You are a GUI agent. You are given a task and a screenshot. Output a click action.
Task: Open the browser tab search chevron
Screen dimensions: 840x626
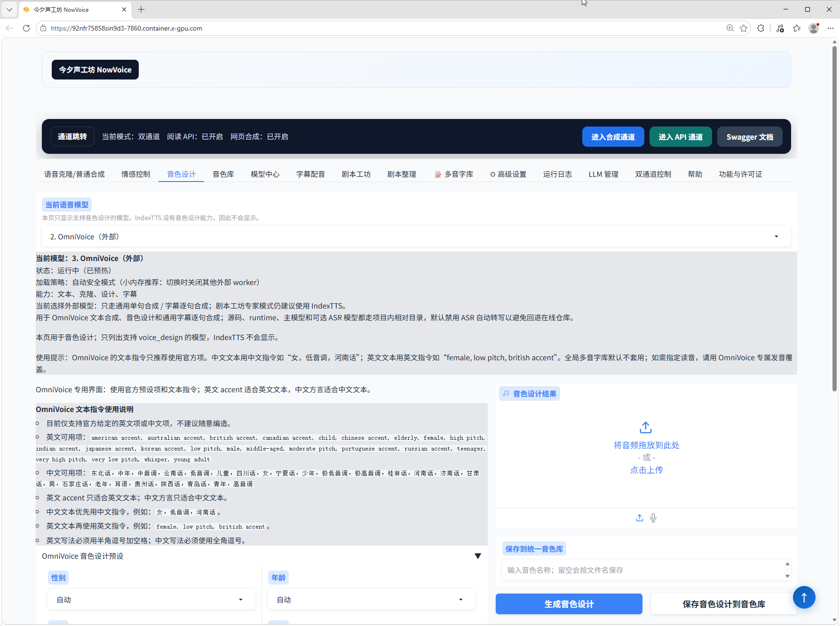9,9
